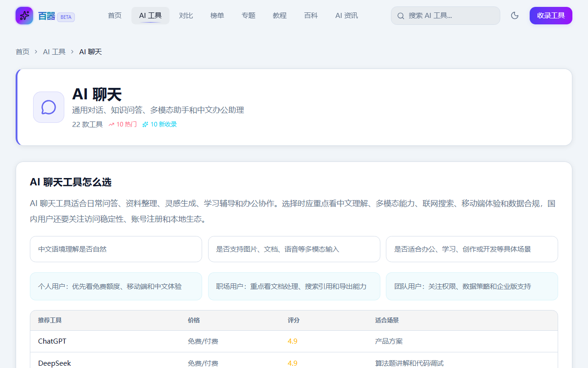Image resolution: width=588 pixels, height=368 pixels.
Task: Click the 评分 column header
Action: 294,321
